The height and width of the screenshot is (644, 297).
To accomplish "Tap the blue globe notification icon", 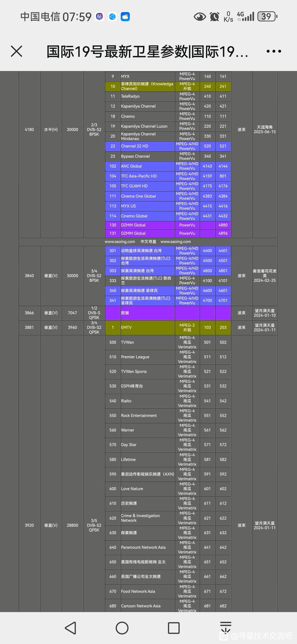I will (x=112, y=17).
